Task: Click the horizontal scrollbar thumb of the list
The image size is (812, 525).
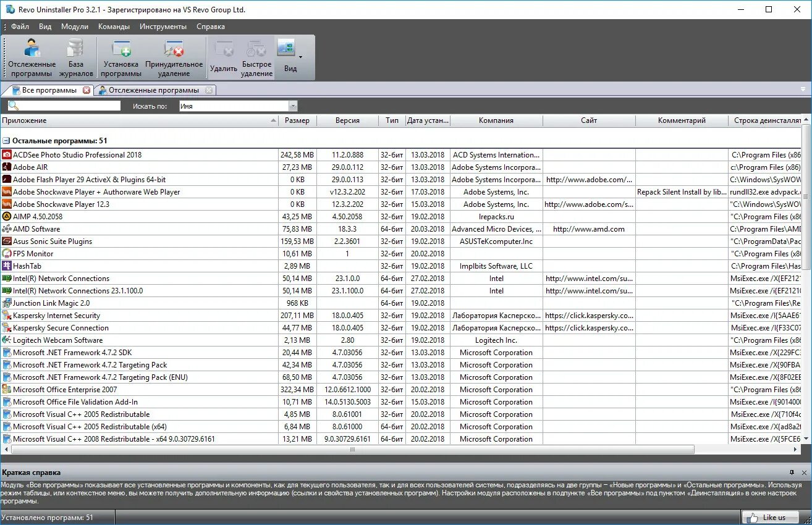Action: 352,449
